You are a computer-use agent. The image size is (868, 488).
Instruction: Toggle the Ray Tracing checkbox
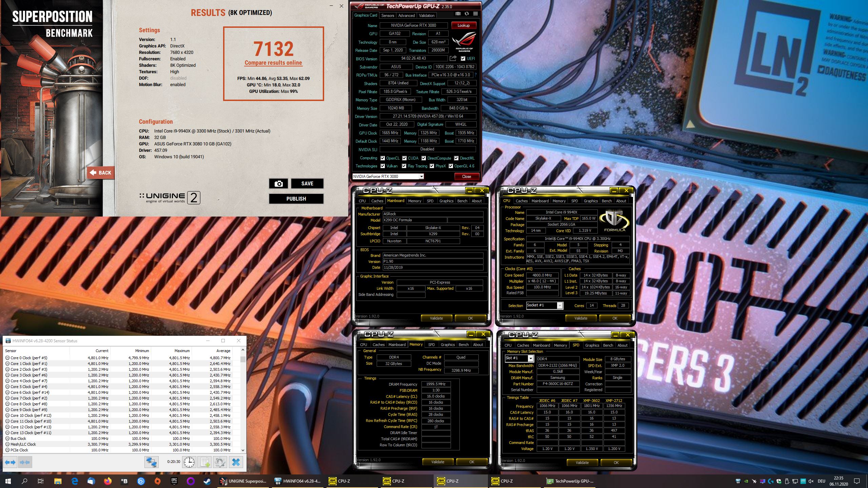tap(404, 166)
